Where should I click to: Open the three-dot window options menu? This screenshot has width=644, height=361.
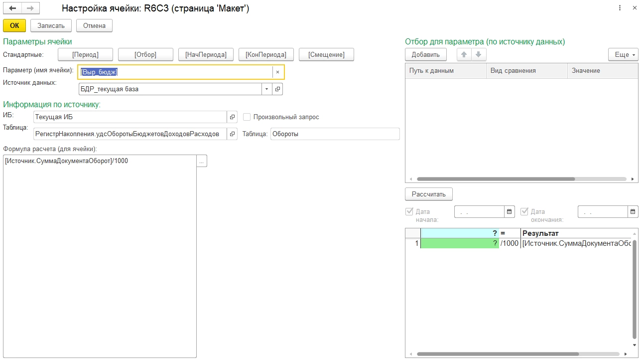pyautogui.click(x=620, y=8)
